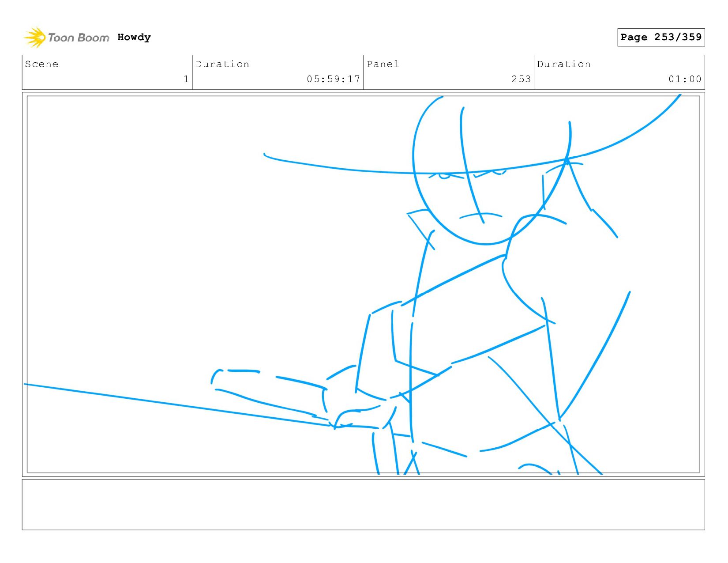Viewport: 728px width, 563px height.
Task: Click the panel duration value '01:00'
Action: coord(685,79)
